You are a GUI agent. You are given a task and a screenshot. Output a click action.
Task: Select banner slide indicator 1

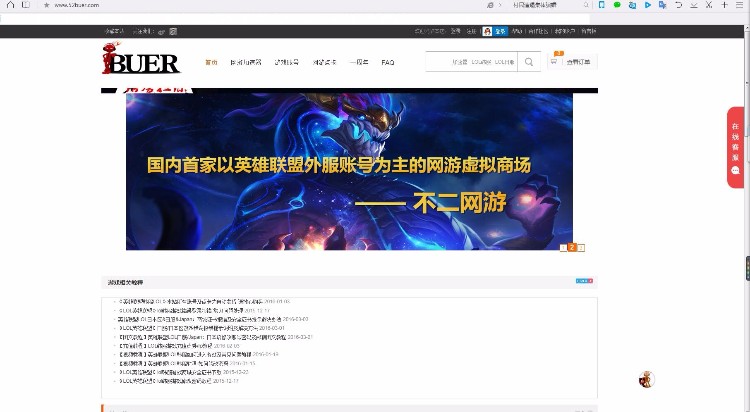point(563,247)
